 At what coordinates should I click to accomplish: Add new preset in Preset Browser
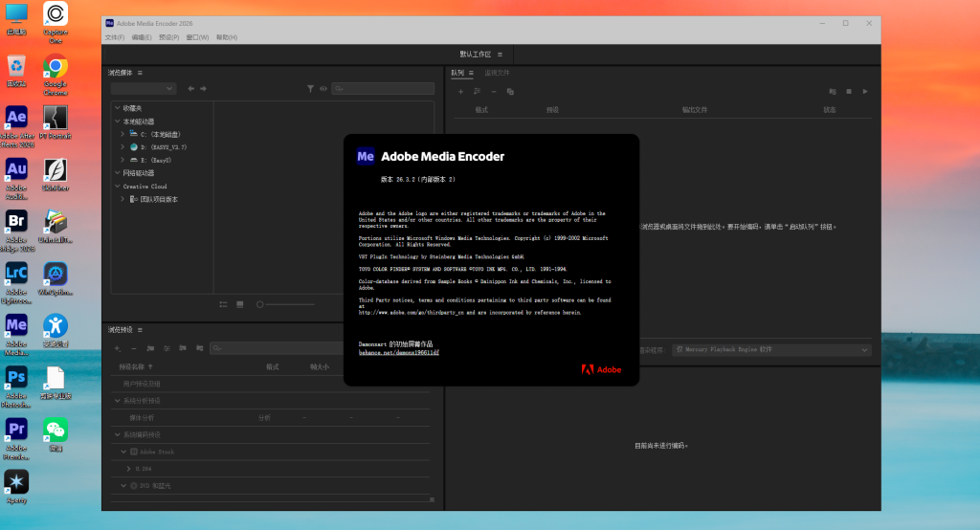tap(118, 348)
